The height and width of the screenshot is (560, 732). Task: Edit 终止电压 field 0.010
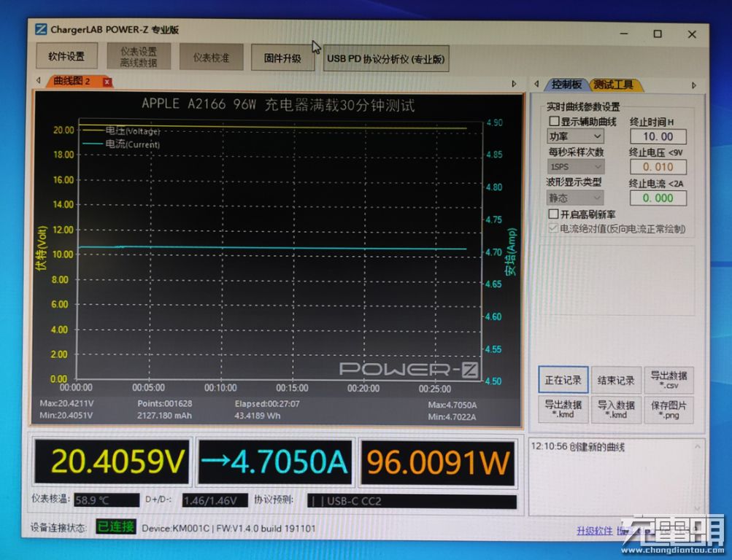[658, 167]
